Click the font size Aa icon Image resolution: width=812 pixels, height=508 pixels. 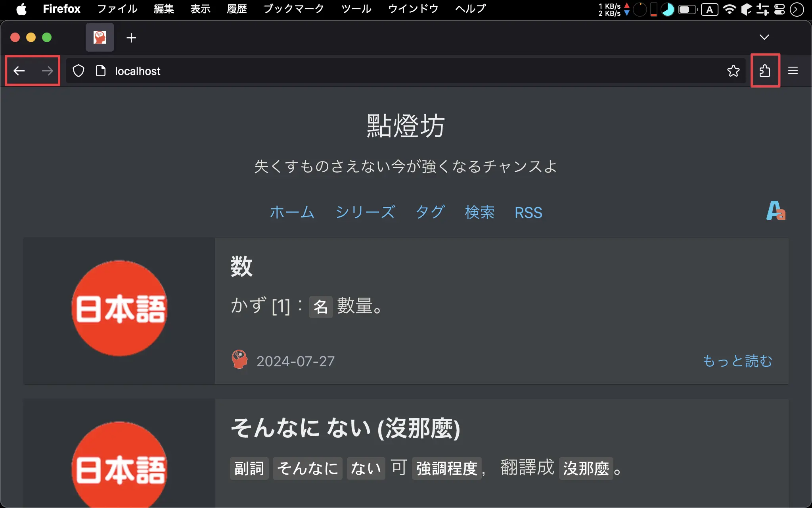pos(776,210)
